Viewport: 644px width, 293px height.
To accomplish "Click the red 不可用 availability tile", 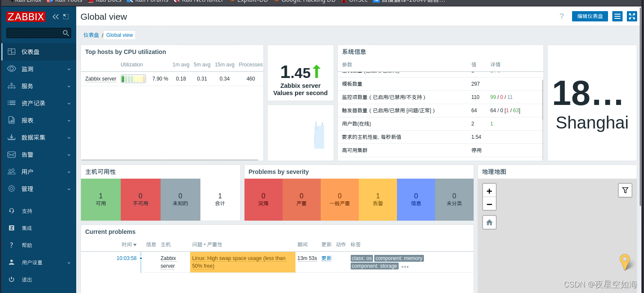I will (140, 200).
